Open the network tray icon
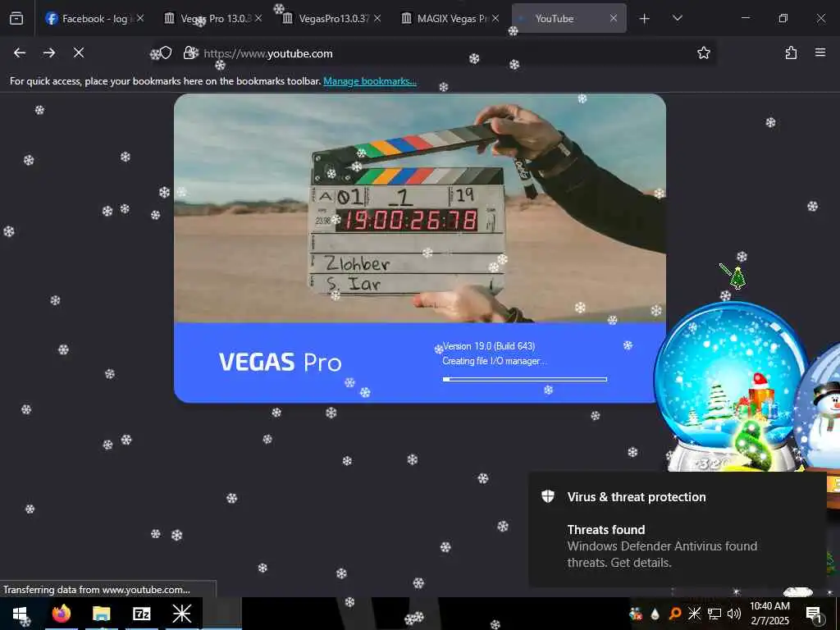The height and width of the screenshot is (630, 840). point(714,614)
